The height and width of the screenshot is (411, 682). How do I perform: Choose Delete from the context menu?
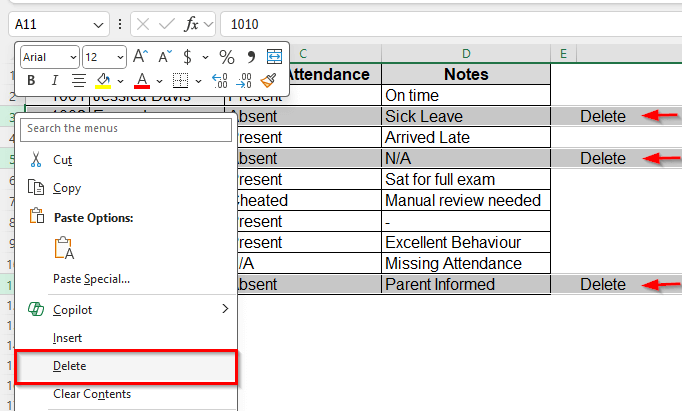click(x=69, y=366)
